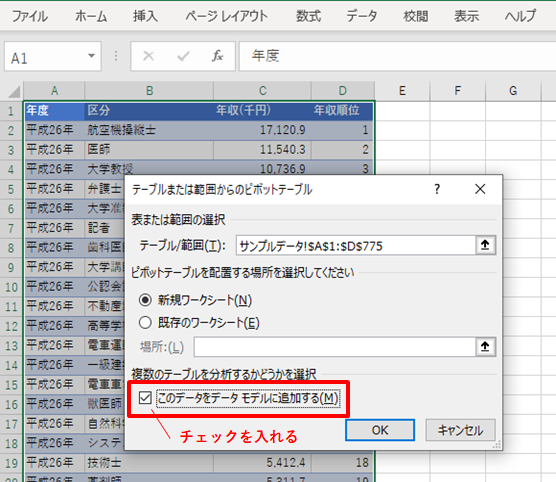The width and height of the screenshot is (556, 482).
Task: Click the テーブル/範囲 input field
Action: [356, 245]
